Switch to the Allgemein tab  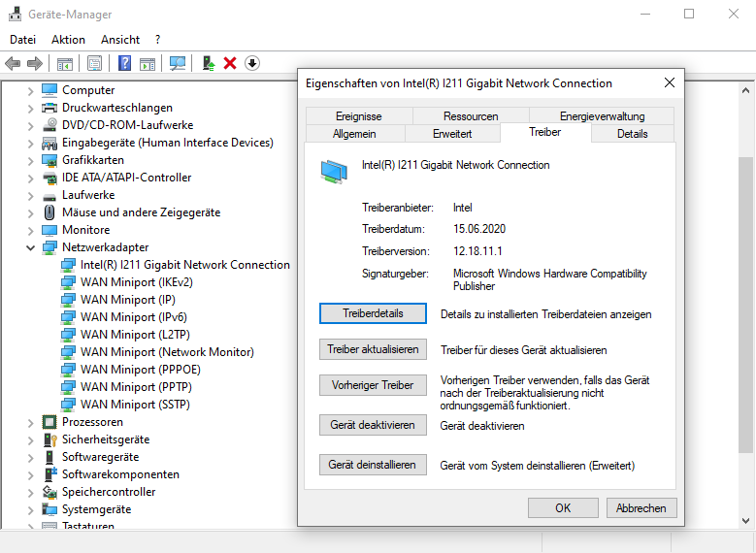pyautogui.click(x=355, y=134)
